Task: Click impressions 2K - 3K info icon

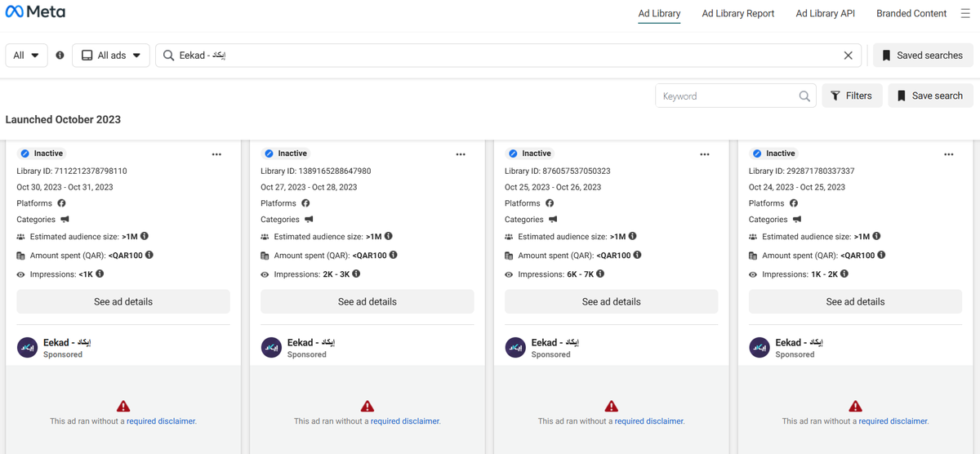Action: coord(357,274)
